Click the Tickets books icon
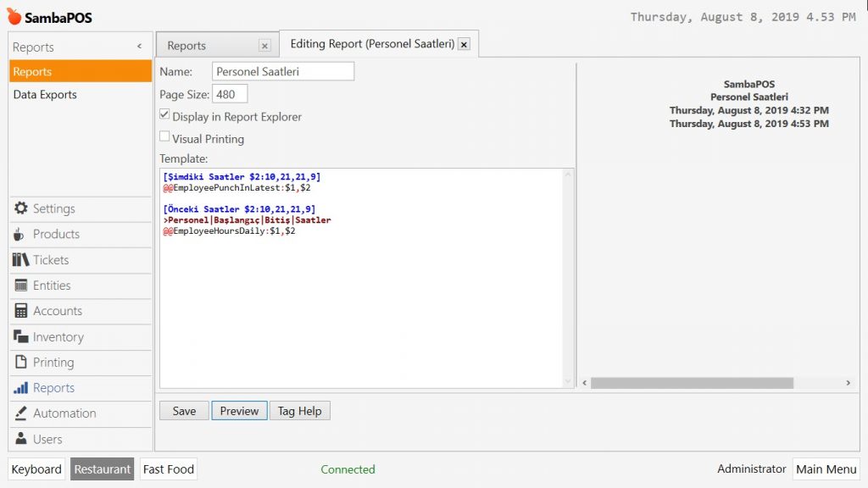The width and height of the screenshot is (868, 488). tap(21, 260)
